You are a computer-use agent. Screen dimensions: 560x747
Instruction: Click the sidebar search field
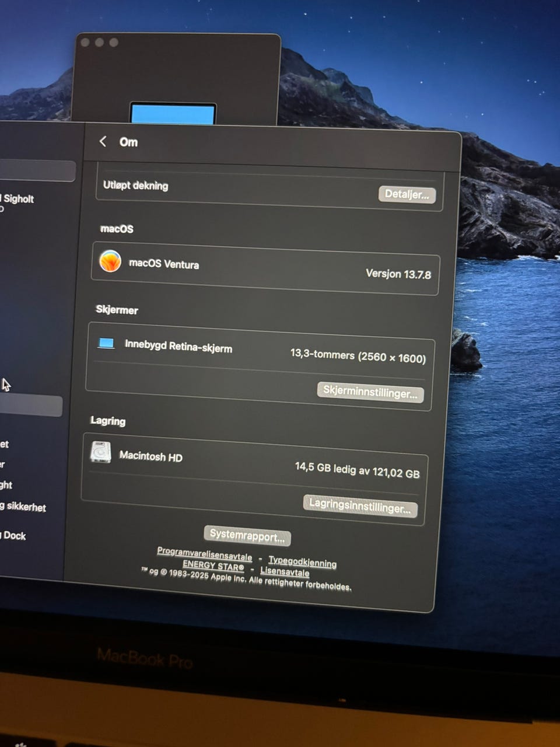click(x=37, y=171)
